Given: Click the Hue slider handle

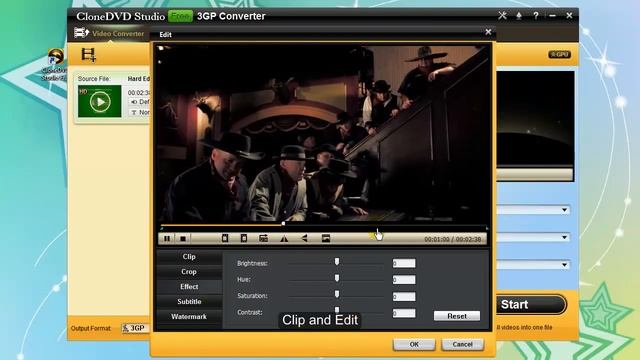Looking at the screenshot, I should 337,278.
